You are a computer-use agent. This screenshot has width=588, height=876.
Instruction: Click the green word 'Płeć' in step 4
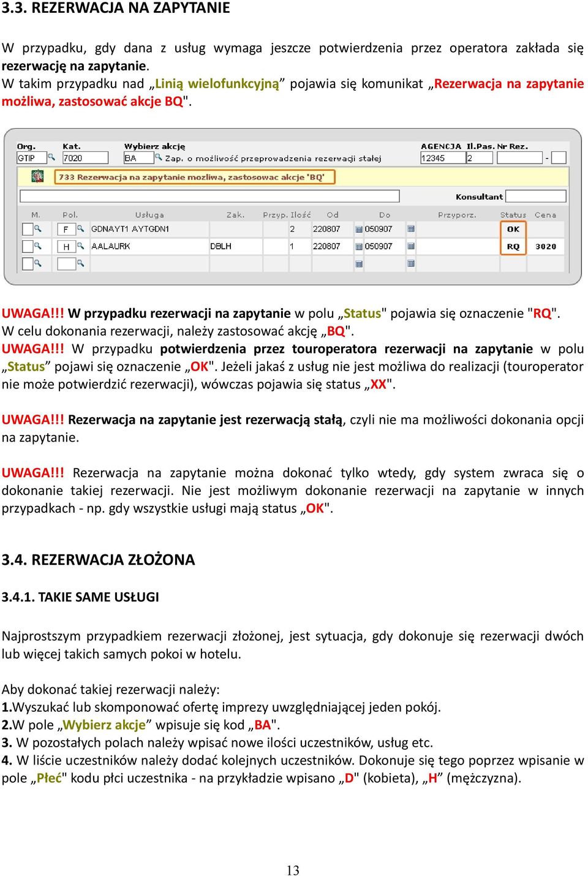click(x=49, y=778)
